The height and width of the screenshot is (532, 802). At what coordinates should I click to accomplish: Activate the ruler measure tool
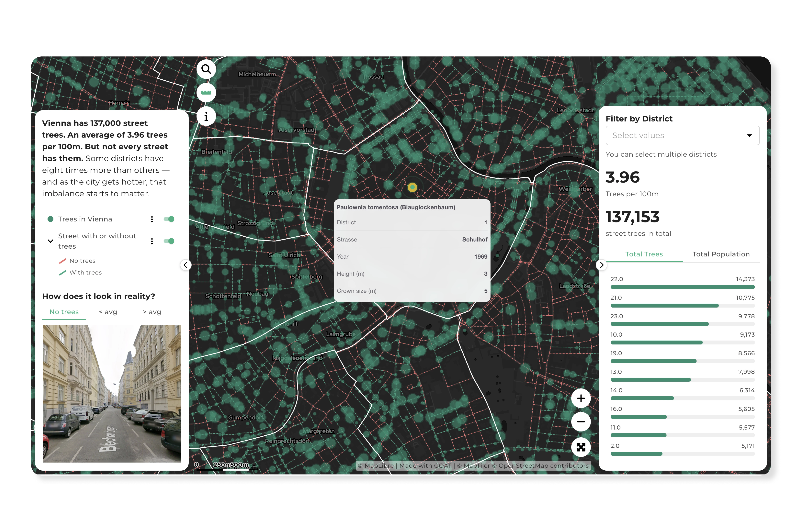(206, 93)
